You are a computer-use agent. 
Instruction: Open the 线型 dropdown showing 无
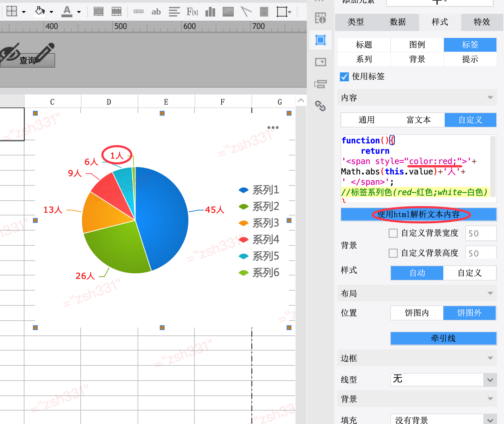[x=443, y=380]
